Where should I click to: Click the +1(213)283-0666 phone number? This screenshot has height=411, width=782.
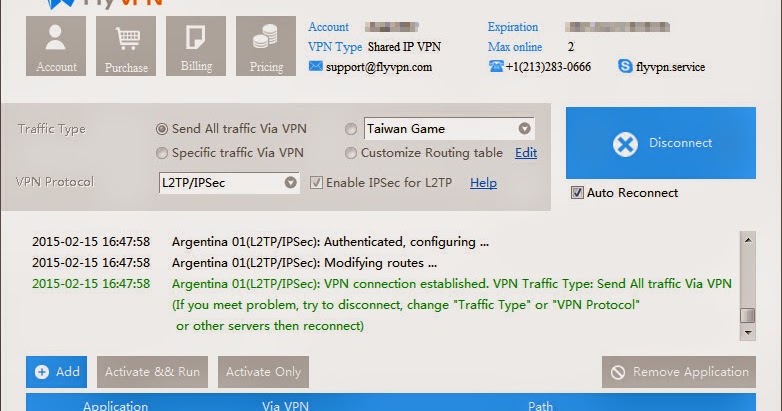point(548,67)
